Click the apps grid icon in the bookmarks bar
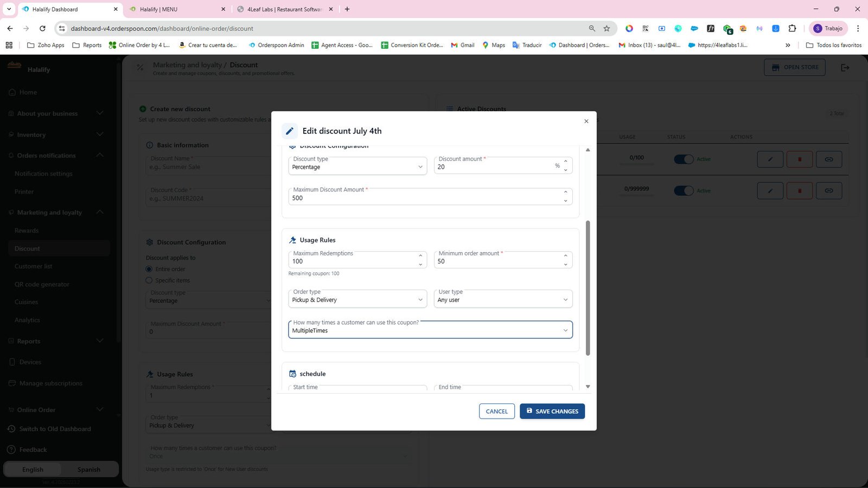The width and height of the screenshot is (868, 488). tap(9, 45)
